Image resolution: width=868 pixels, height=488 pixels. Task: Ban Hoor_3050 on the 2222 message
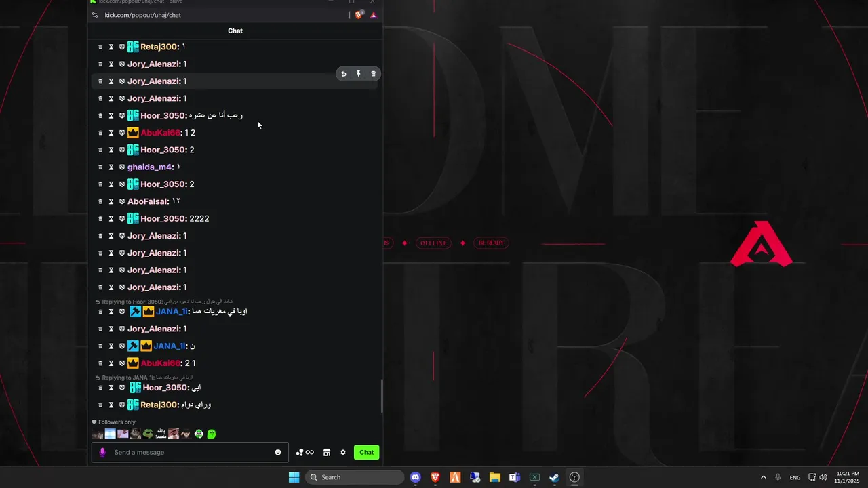tap(122, 219)
